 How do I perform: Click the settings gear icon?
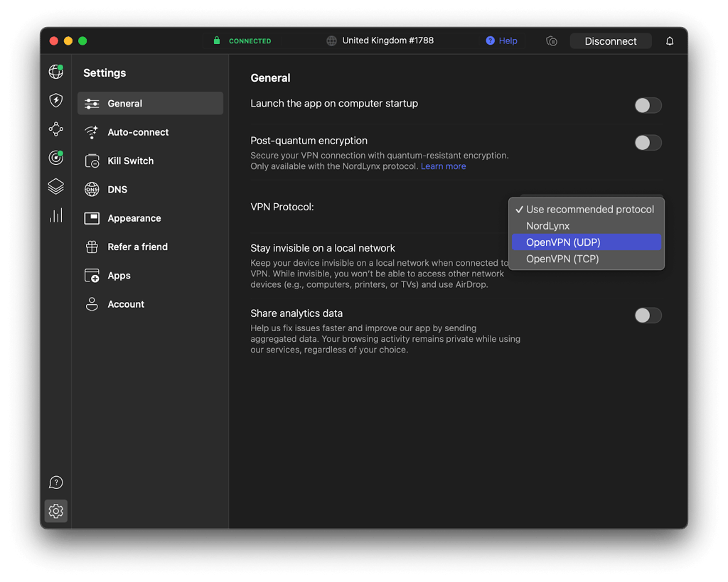tap(55, 511)
